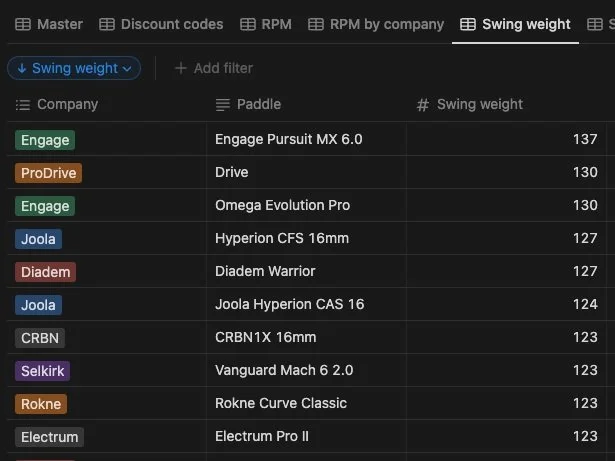
Task: Click the text icon in Paddle header
Action: pyautogui.click(x=222, y=105)
